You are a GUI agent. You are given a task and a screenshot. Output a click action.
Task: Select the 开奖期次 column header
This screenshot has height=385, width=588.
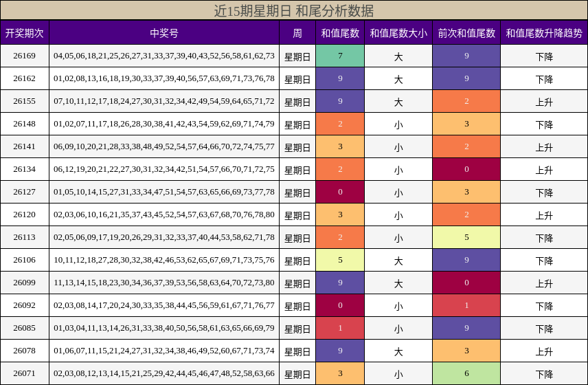click(24, 32)
